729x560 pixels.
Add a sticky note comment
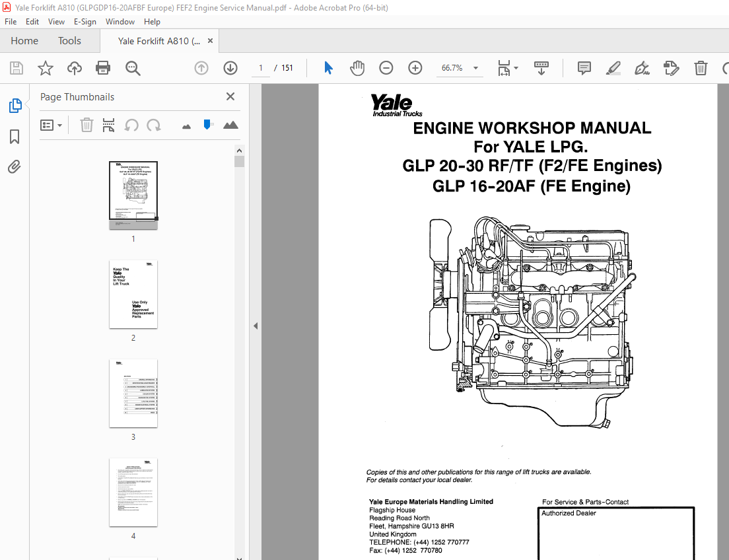[584, 69]
